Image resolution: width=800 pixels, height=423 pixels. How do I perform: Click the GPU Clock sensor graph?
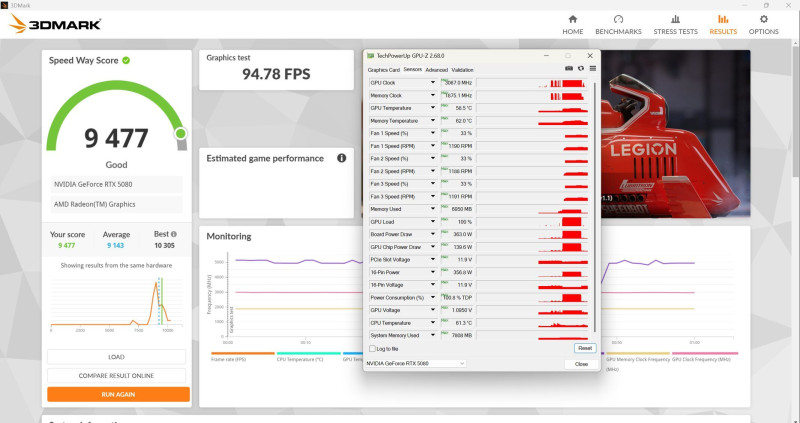pyautogui.click(x=532, y=83)
